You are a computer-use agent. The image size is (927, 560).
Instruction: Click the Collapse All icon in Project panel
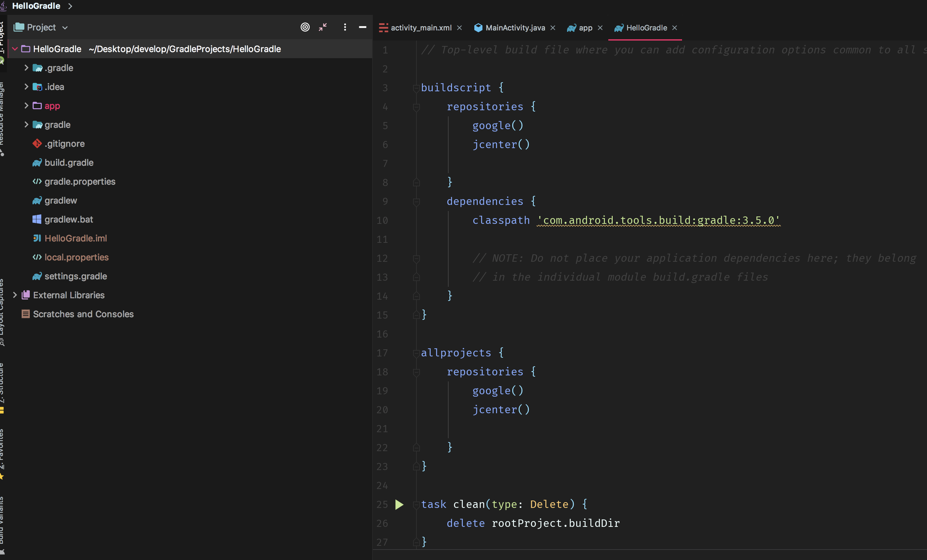pyautogui.click(x=323, y=27)
